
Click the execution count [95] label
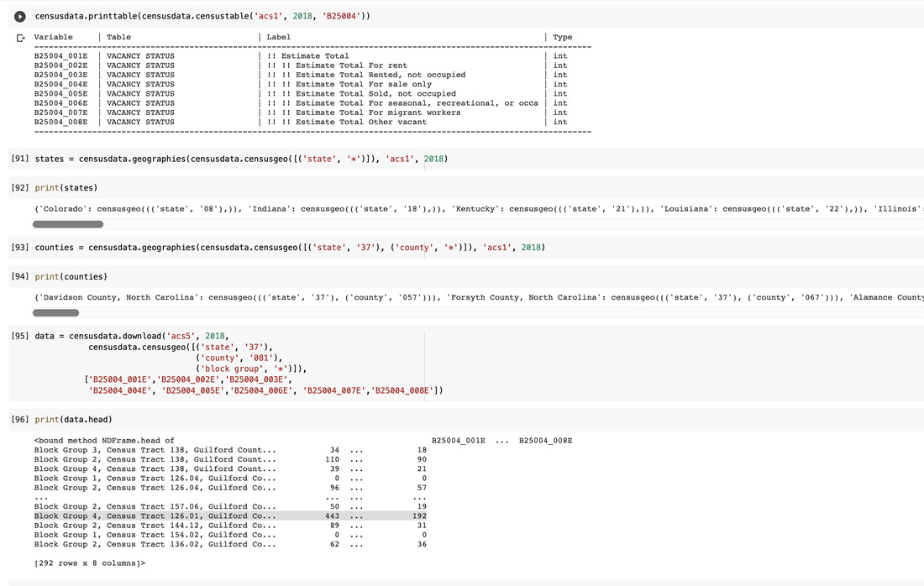click(x=20, y=336)
